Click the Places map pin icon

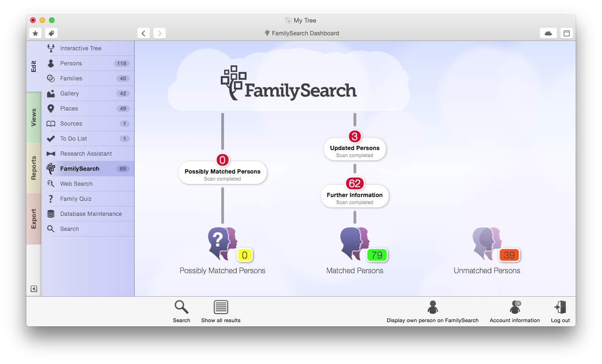(51, 109)
